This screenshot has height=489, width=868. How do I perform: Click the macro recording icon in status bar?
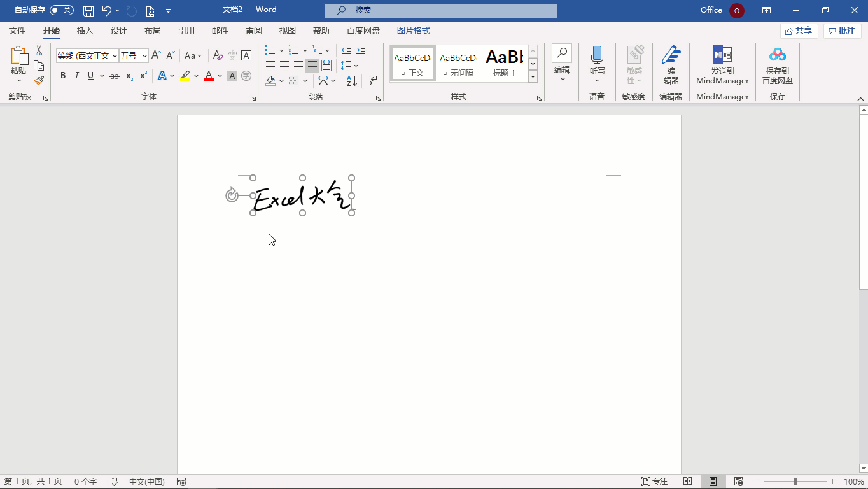point(181,481)
